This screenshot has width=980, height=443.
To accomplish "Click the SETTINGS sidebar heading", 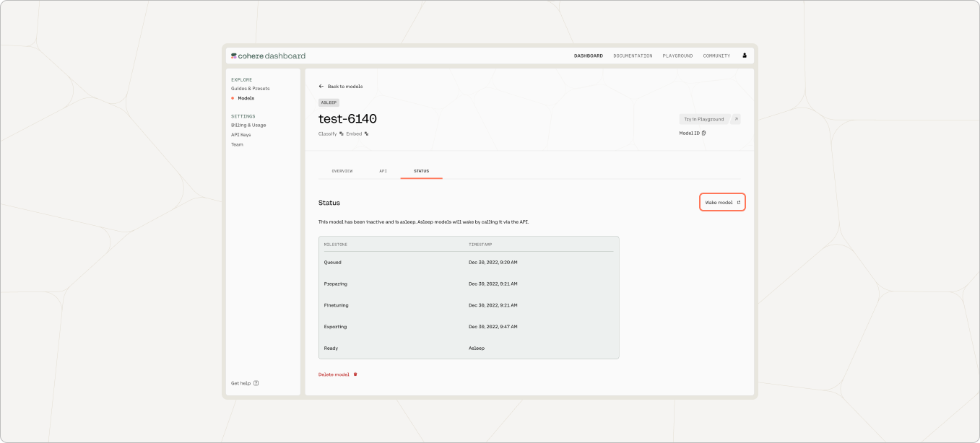I will point(243,116).
